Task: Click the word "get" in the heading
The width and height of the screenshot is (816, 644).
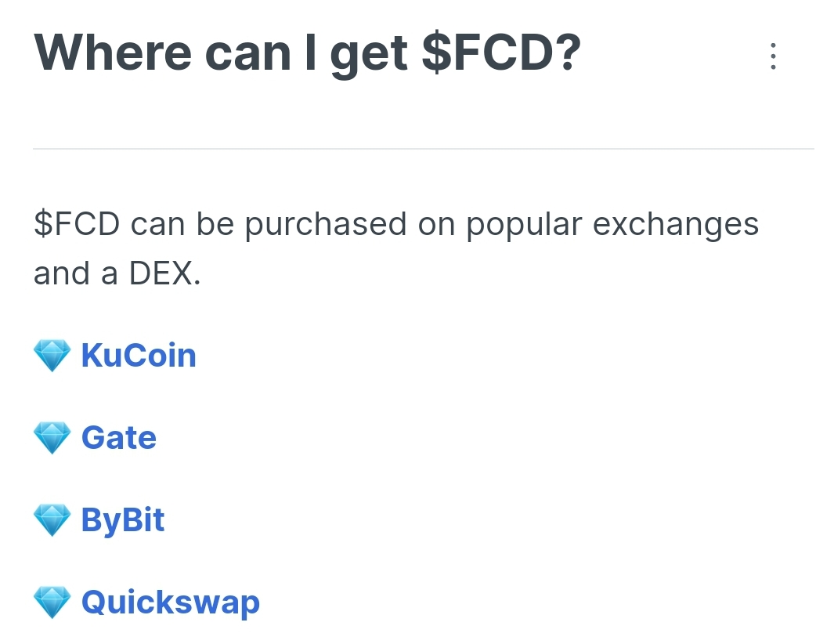Action: pos(370,53)
